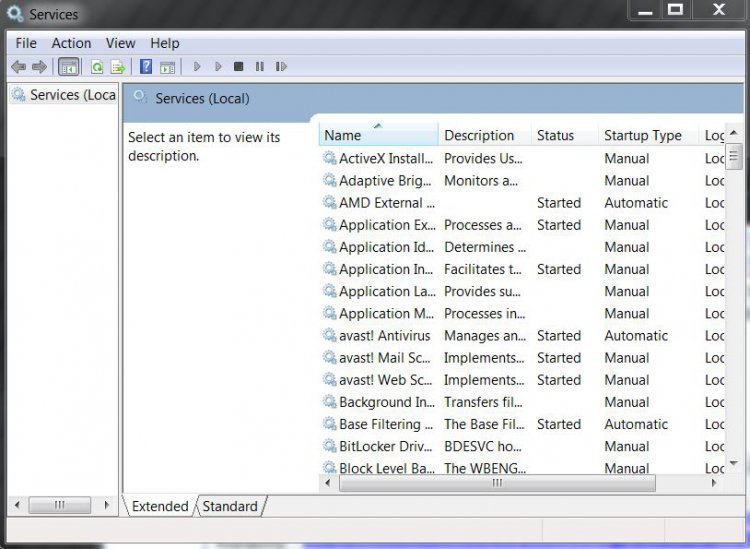Close the Services window
The height and width of the screenshot is (549, 750).
click(x=718, y=10)
